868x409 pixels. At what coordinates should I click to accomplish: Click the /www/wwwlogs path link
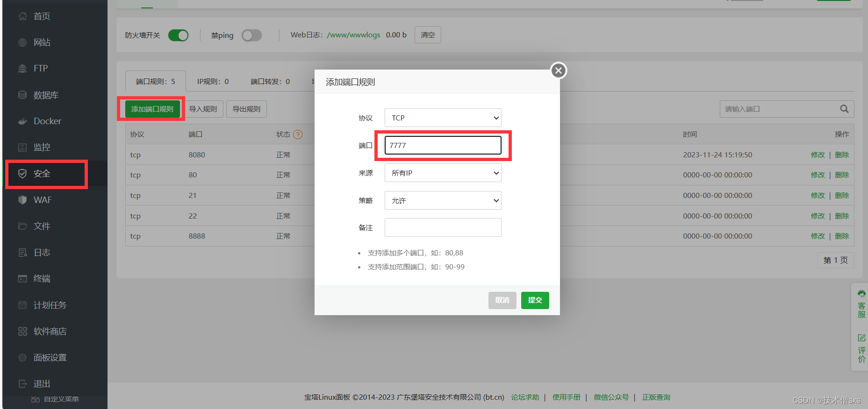[x=353, y=35]
